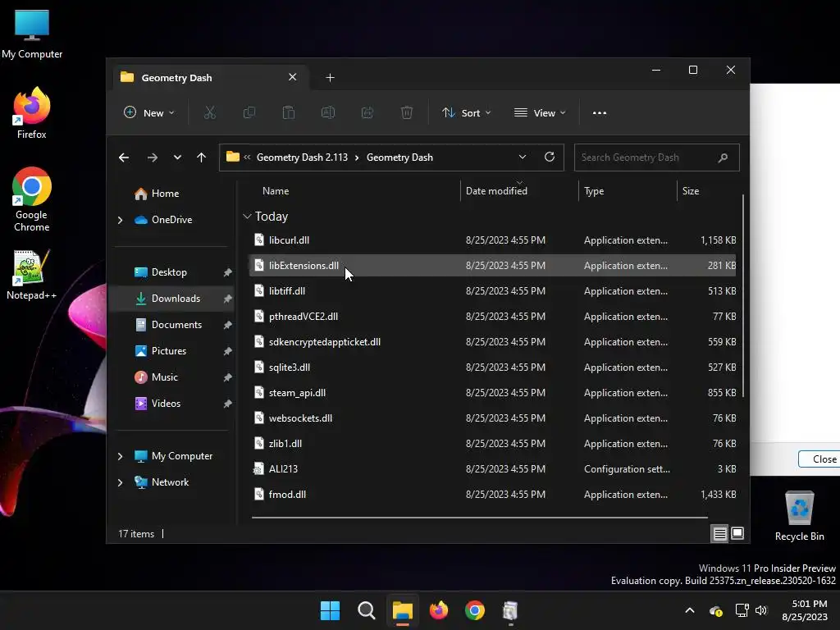Select libcurl.dll file
The image size is (840, 630).
492,240
